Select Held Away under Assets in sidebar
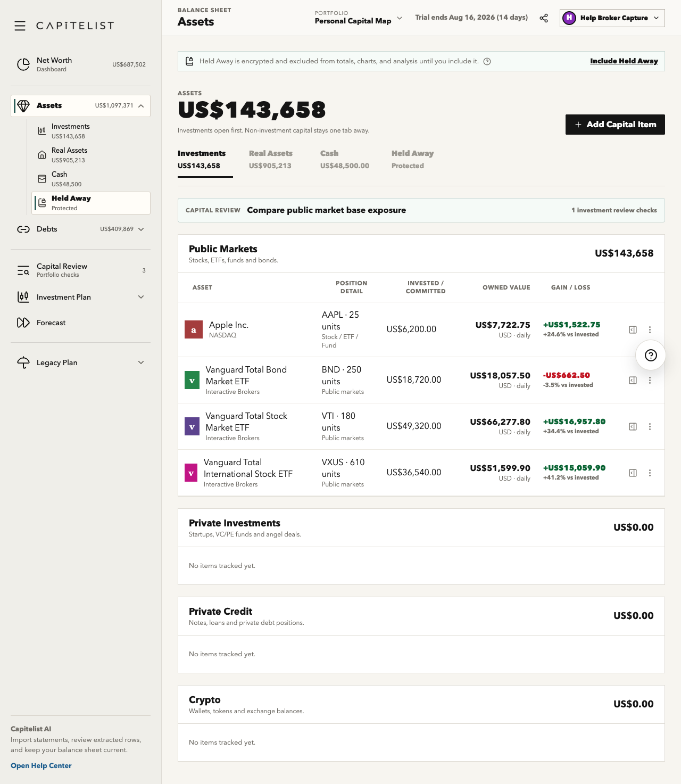This screenshot has width=681, height=784. coord(91,203)
